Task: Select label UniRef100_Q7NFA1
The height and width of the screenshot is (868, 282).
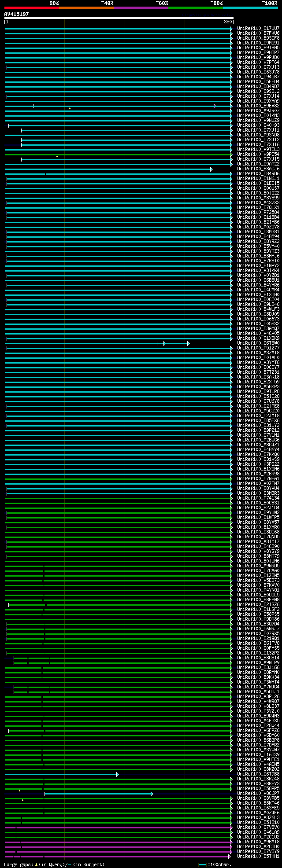Action: (x=258, y=479)
